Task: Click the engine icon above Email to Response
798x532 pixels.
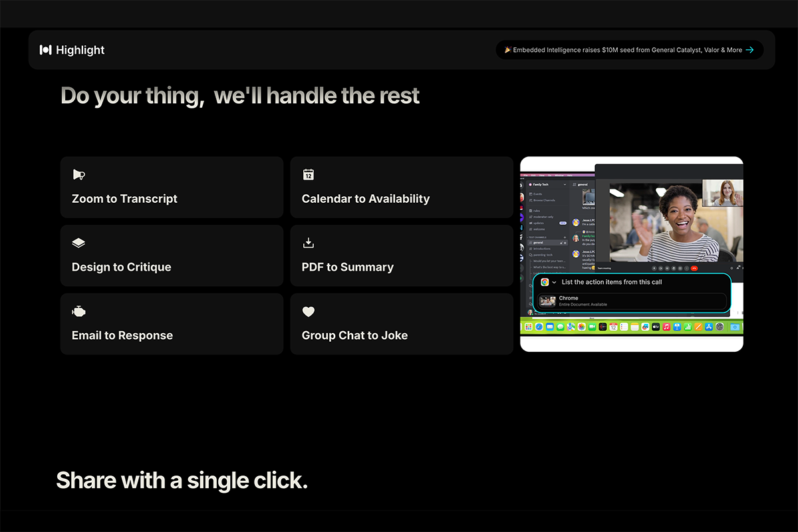Action: point(78,312)
